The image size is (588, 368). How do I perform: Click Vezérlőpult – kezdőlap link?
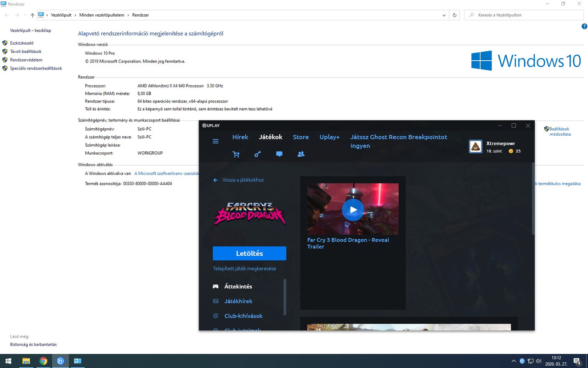[x=30, y=30]
